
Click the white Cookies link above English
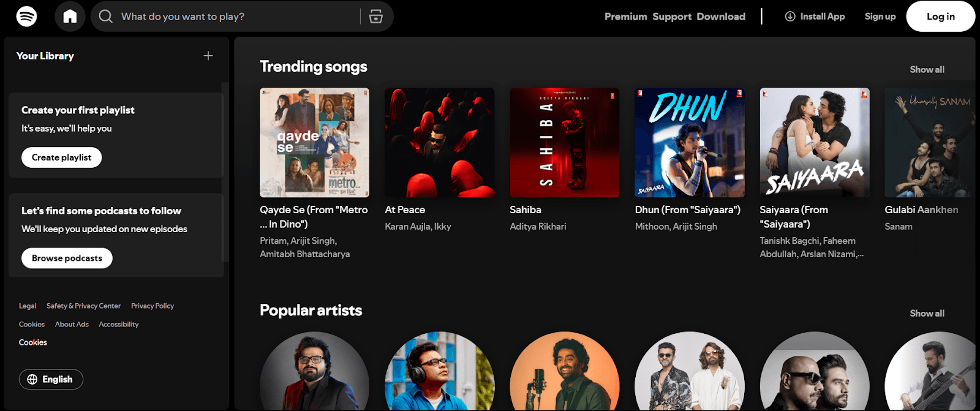(33, 342)
